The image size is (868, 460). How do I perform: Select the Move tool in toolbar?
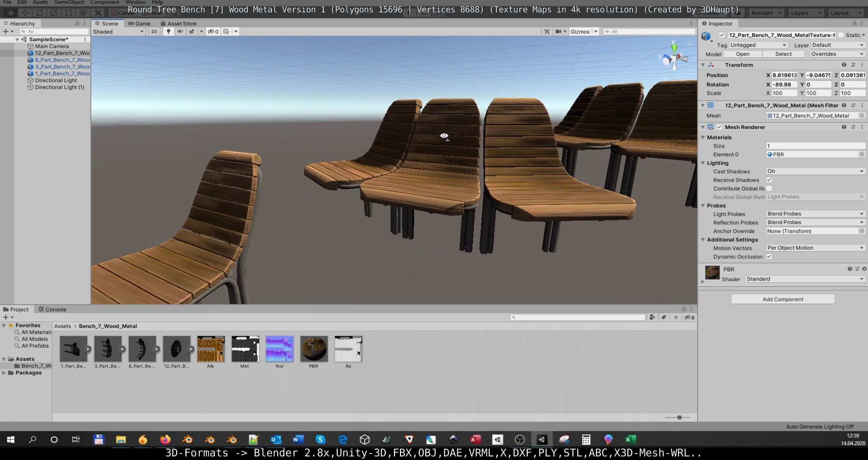25,13
